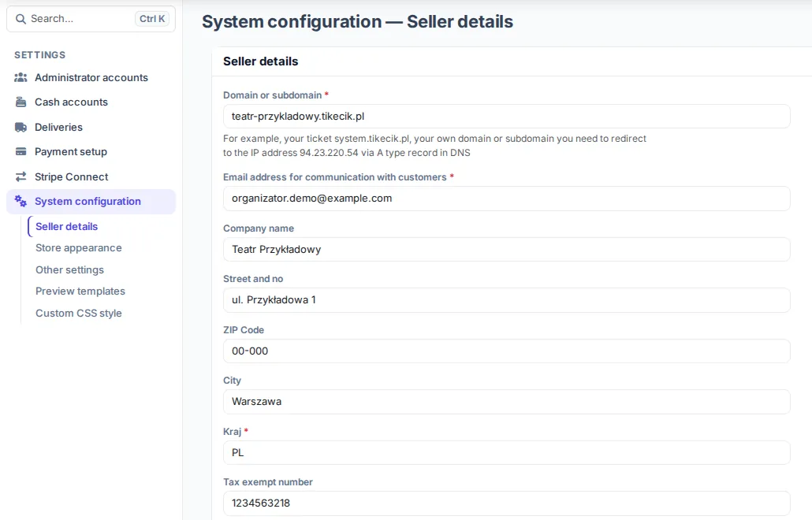Open Custom CSS style page
Image resolution: width=812 pixels, height=520 pixels.
click(x=79, y=313)
